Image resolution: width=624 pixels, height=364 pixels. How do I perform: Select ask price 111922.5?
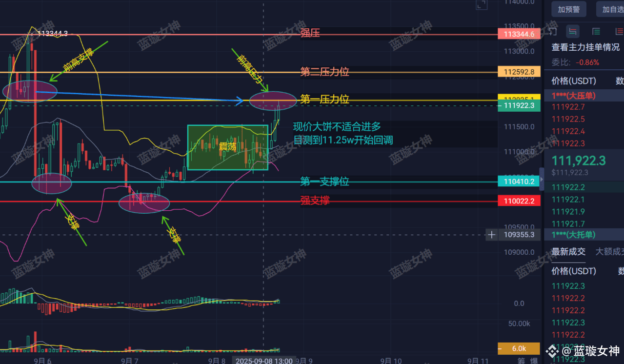pos(568,119)
